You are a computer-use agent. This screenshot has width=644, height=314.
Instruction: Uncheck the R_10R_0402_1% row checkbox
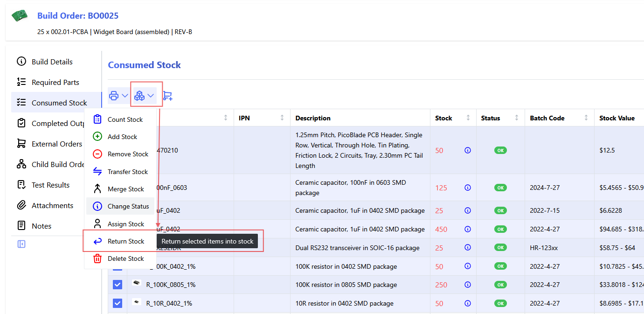click(x=118, y=303)
